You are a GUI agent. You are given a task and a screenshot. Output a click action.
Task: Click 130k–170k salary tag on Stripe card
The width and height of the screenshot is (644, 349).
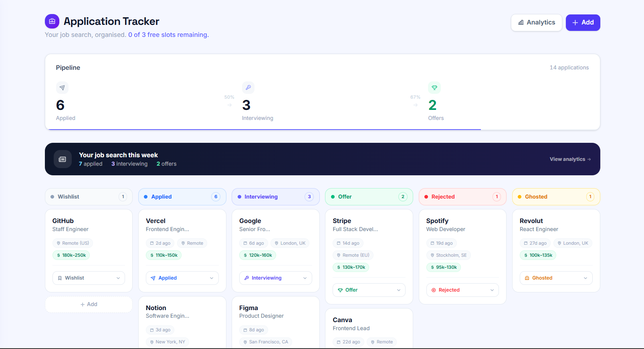click(351, 267)
